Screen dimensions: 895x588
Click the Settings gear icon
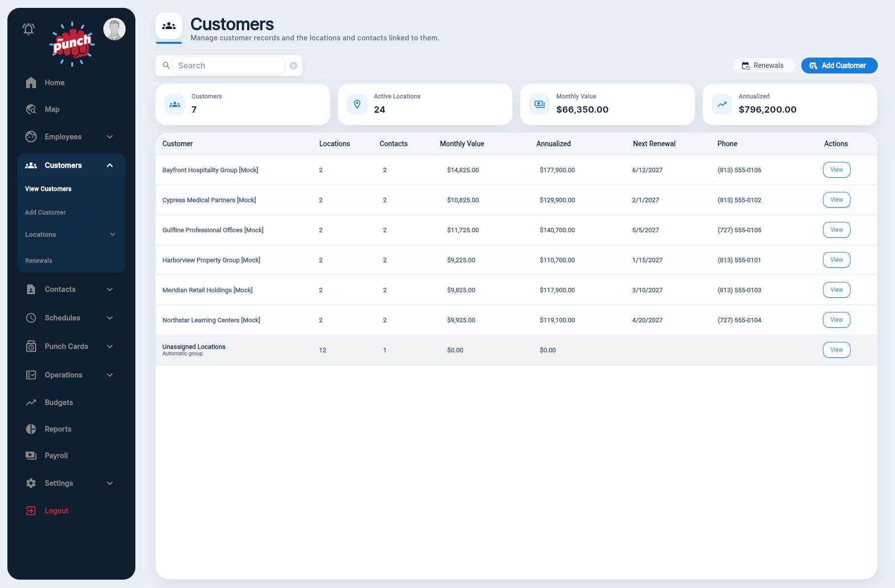(x=31, y=483)
